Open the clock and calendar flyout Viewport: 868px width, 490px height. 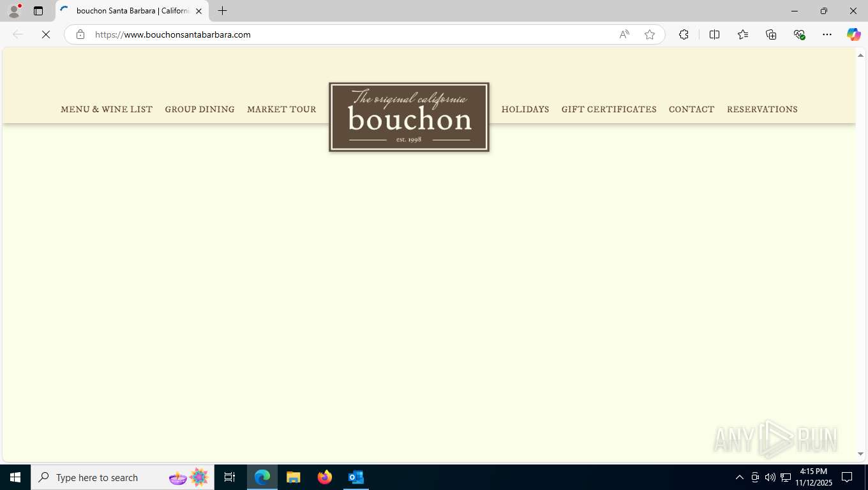(x=813, y=477)
